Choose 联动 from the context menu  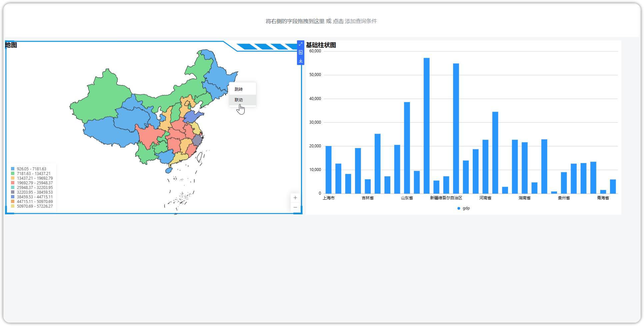(x=243, y=100)
